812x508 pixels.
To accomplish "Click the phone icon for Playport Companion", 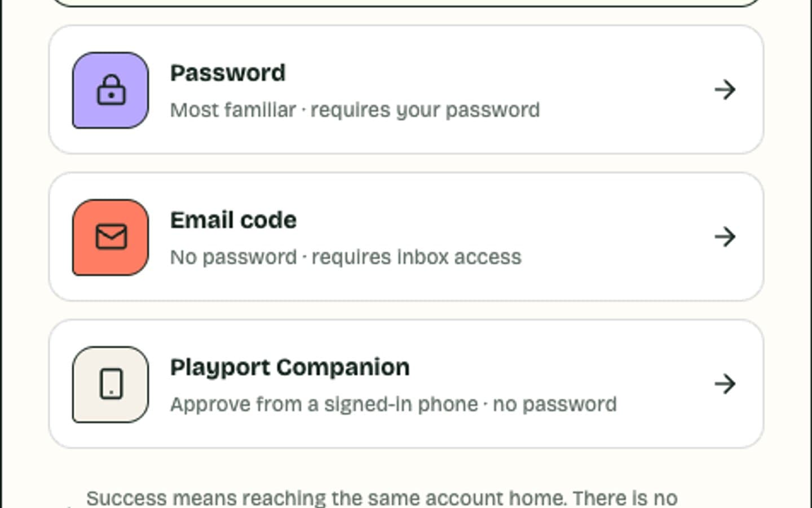I will click(x=111, y=384).
